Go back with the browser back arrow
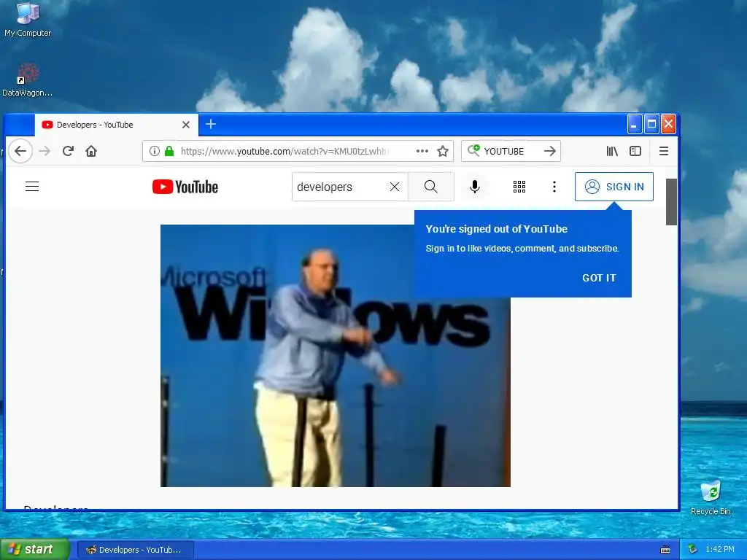This screenshot has height=560, width=747. click(20, 151)
